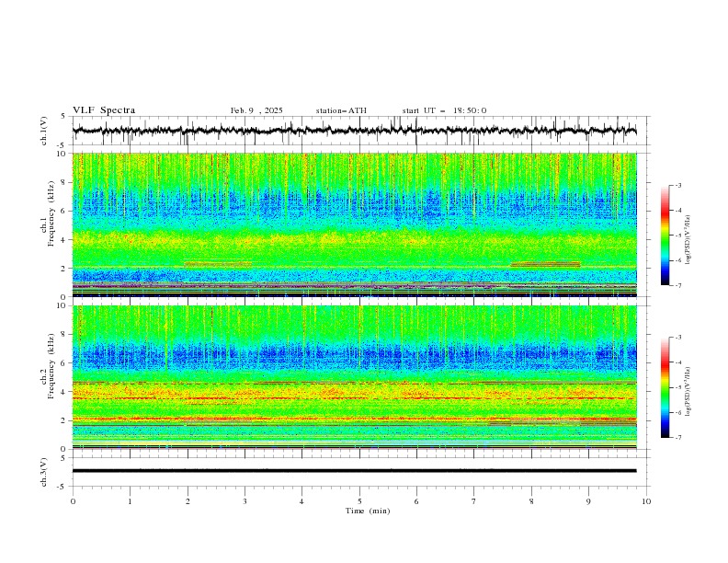
Task: Click the ch.1 voltage waveform trace
Action: pos(354,131)
